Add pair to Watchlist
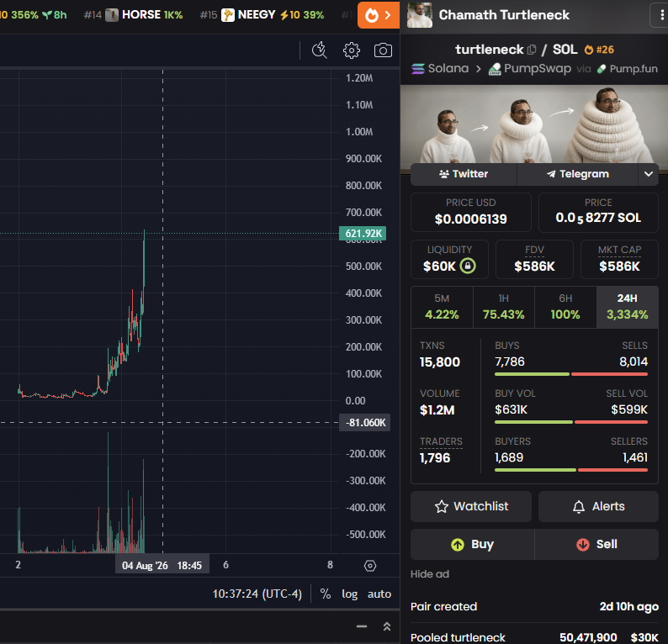The image size is (668, 644). pyautogui.click(x=471, y=506)
